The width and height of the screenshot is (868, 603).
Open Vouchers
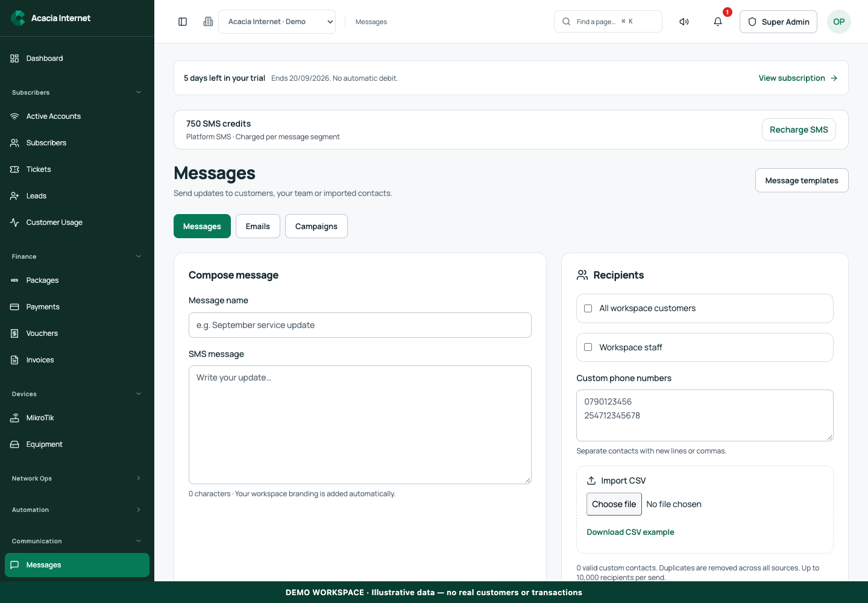click(x=77, y=333)
